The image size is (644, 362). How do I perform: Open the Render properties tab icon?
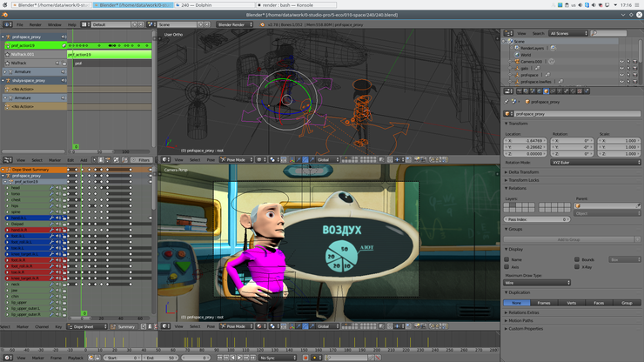click(520, 91)
